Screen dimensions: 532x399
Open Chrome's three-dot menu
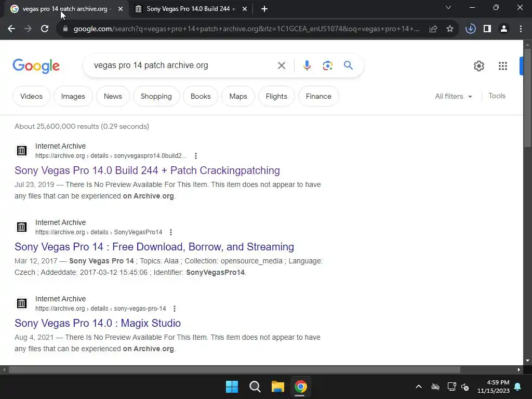[521, 29]
